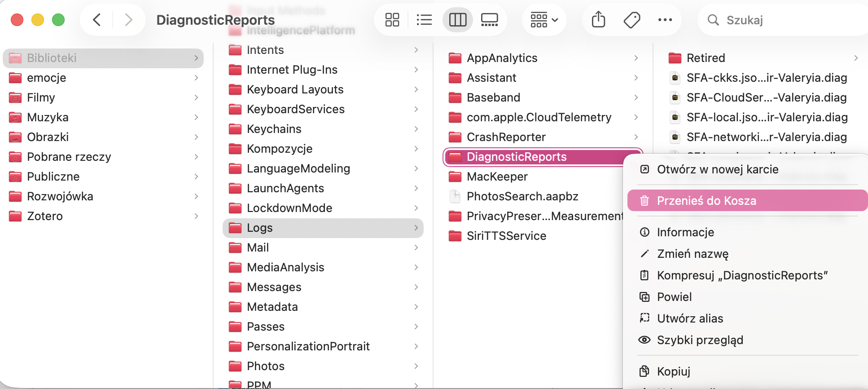Expand the Retired folder chevron
The height and width of the screenshot is (389, 868).
click(856, 58)
